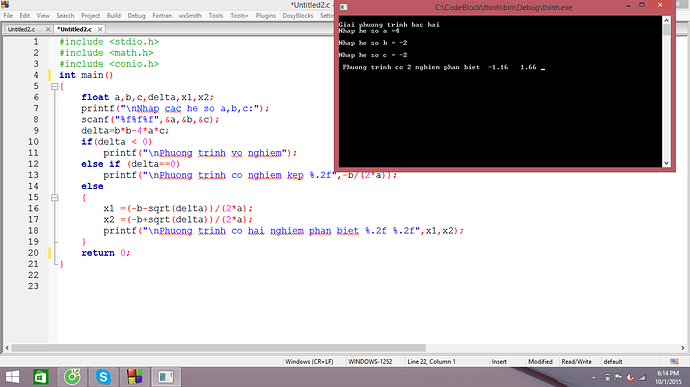Open the Debug menu
Viewport: 690px width, 387px height.
click(x=136, y=15)
